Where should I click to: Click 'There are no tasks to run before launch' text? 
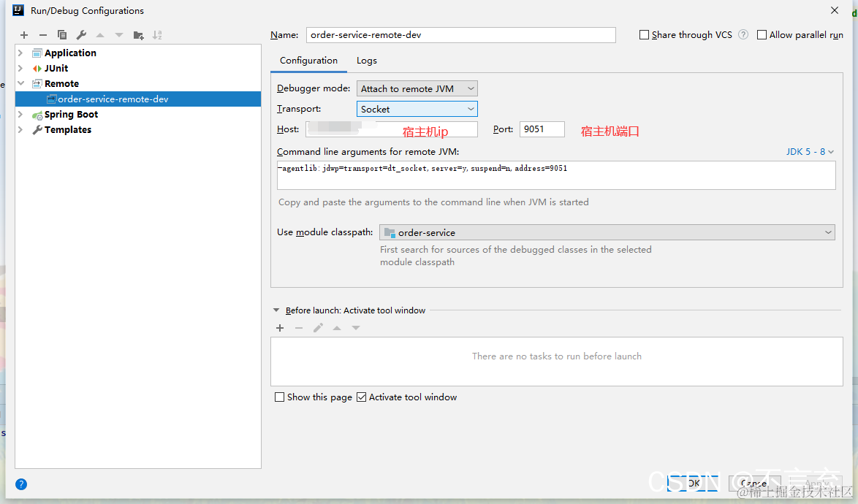(556, 356)
